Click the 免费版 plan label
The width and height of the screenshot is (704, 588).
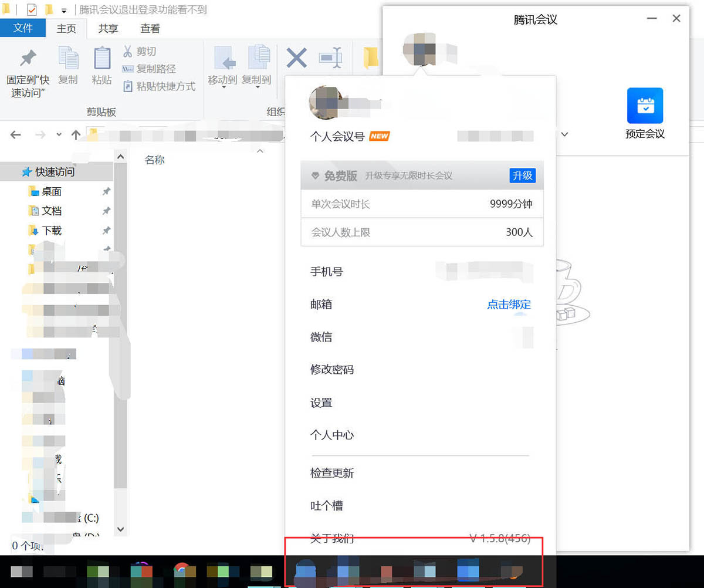[340, 176]
